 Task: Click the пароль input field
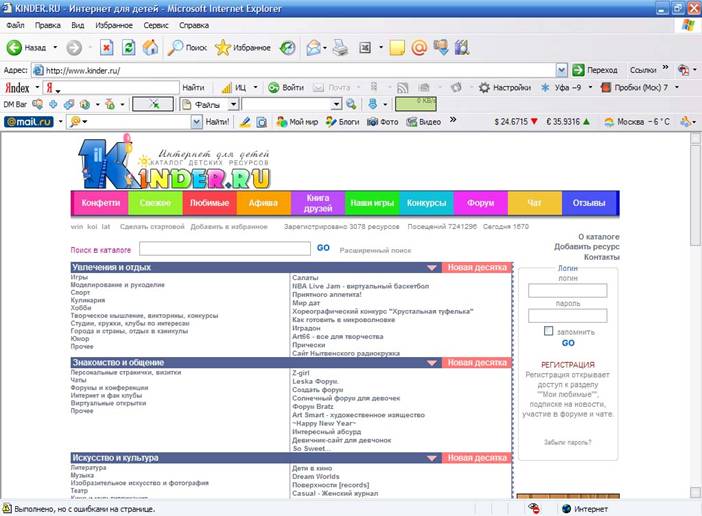(568, 316)
